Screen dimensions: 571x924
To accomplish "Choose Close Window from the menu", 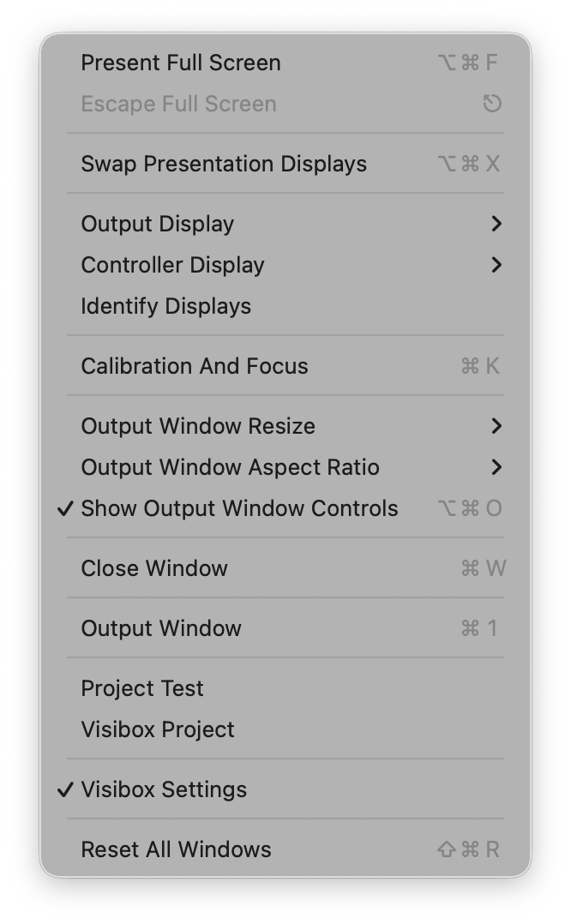I will point(154,568).
